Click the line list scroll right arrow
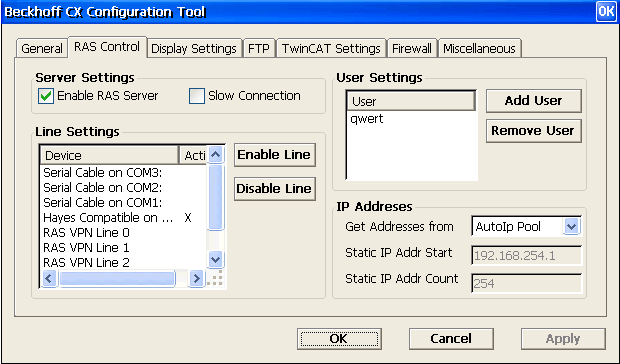This screenshot has width=620, height=364. pos(196,279)
